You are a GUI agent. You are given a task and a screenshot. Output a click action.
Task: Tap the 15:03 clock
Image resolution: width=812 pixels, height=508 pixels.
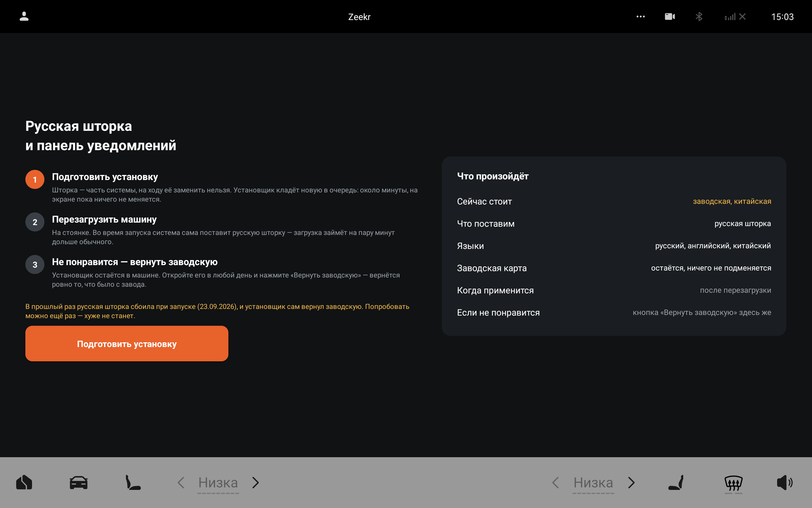coord(782,17)
